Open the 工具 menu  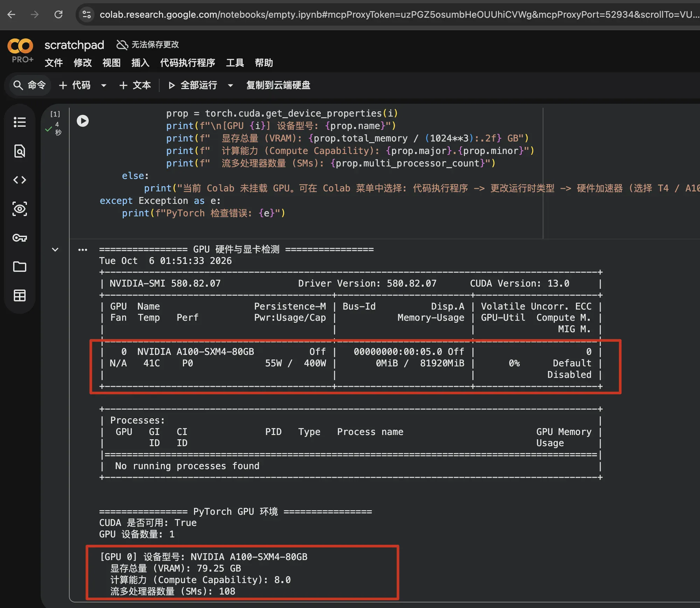(x=235, y=63)
